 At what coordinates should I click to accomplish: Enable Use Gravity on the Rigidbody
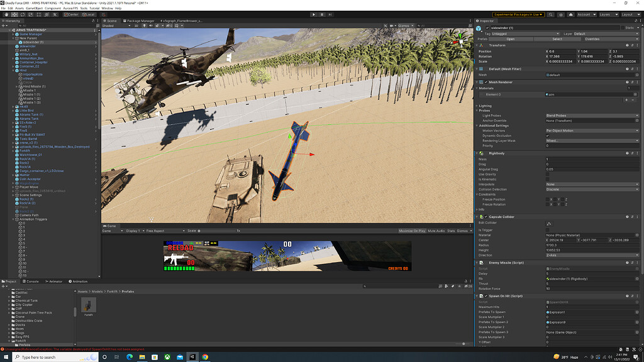coord(547,174)
